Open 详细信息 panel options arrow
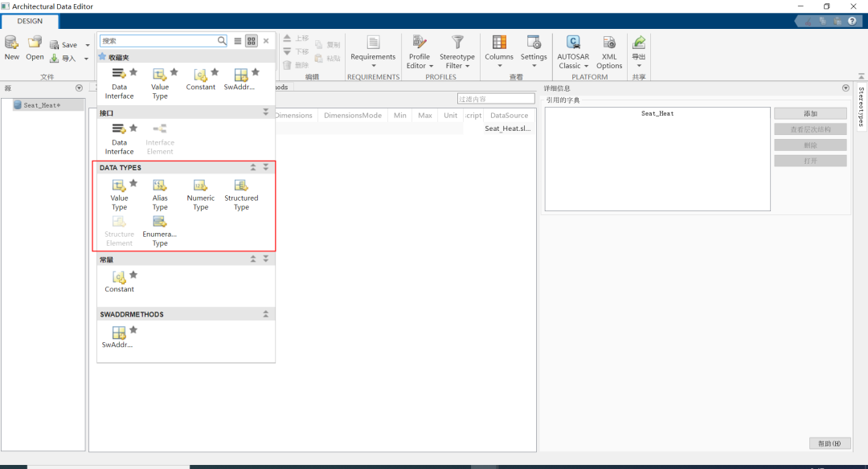This screenshot has height=469, width=868. point(845,88)
